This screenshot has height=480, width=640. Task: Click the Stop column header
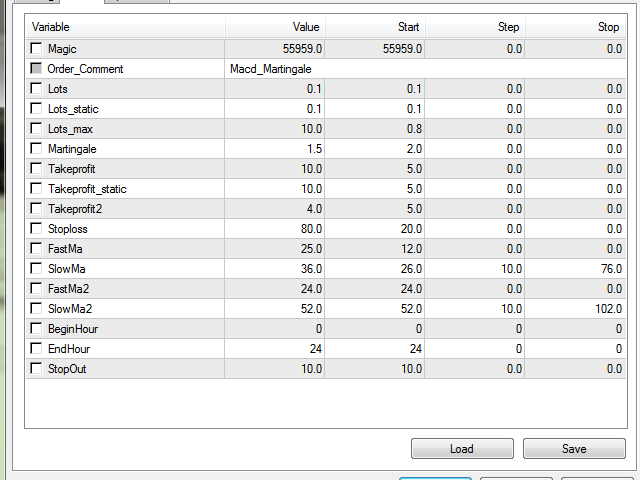pos(576,27)
